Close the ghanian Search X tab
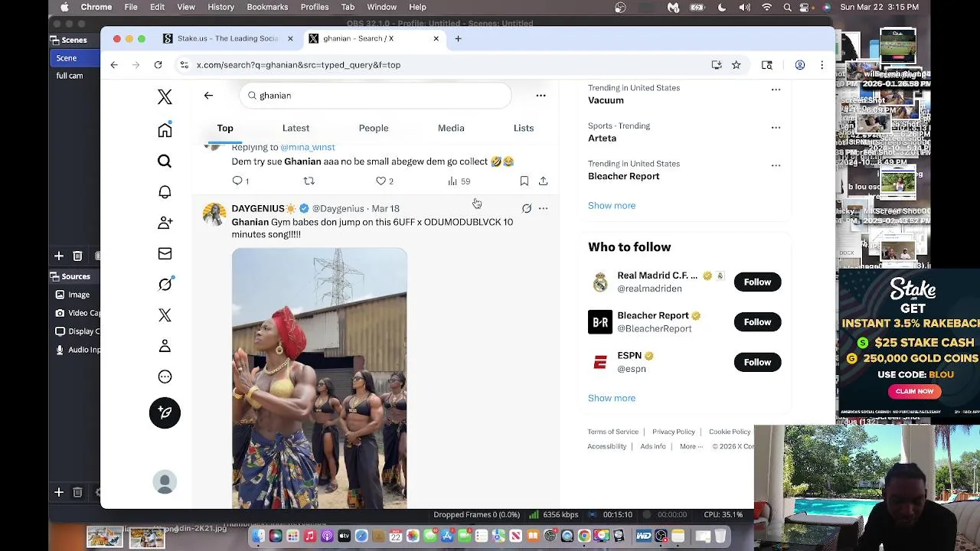Image resolution: width=980 pixels, height=551 pixels. click(x=436, y=38)
